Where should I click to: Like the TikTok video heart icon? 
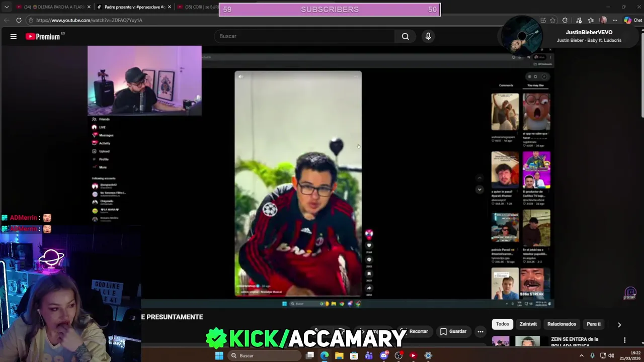pos(369,245)
